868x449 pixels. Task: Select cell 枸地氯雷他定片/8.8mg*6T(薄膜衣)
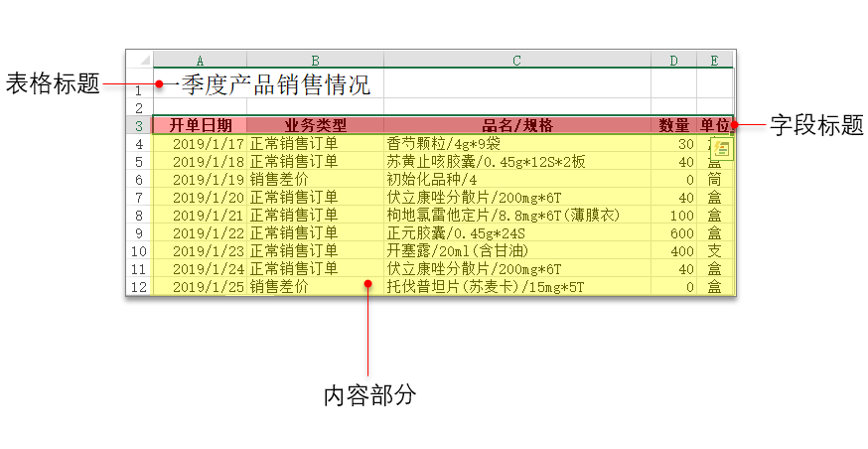[517, 215]
